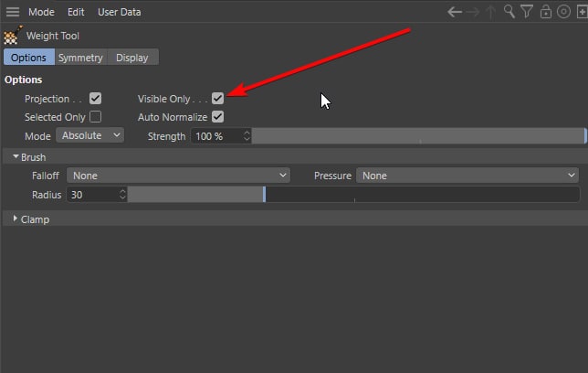Click the Strength label
The height and width of the screenshot is (373, 588).
[x=166, y=136]
